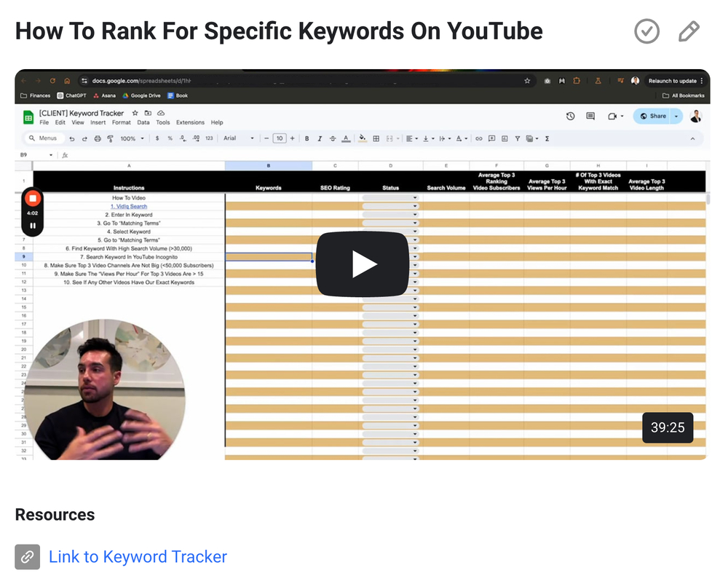This screenshot has width=728, height=581.
Task: Click the increase decimal places icon
Action: (x=196, y=138)
